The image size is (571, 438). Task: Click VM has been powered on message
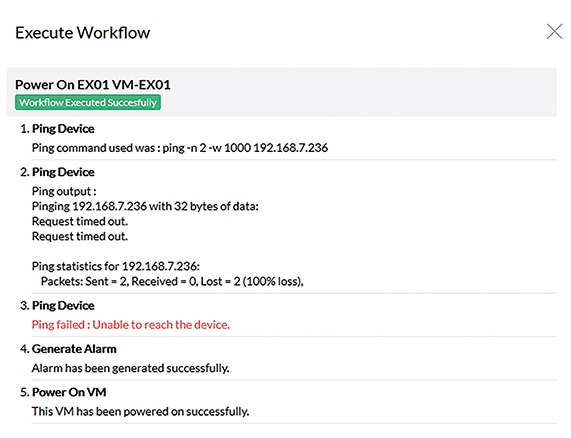(x=140, y=411)
